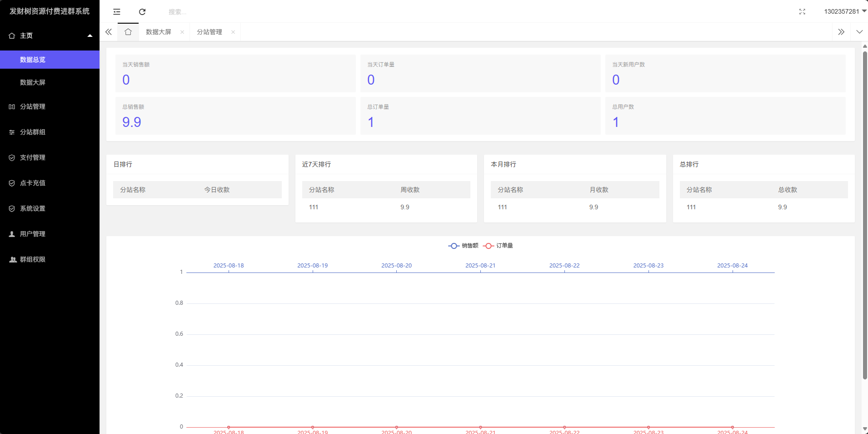Open the tab options dropdown arrow
The image size is (868, 434).
pyautogui.click(x=859, y=32)
